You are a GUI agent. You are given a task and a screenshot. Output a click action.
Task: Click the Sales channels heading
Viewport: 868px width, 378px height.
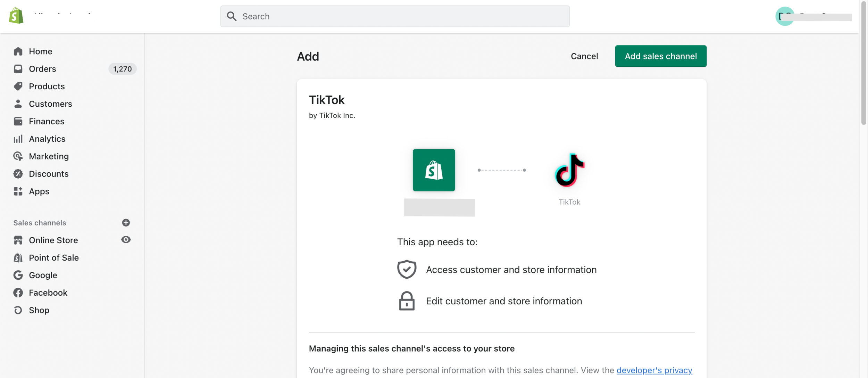click(x=40, y=223)
